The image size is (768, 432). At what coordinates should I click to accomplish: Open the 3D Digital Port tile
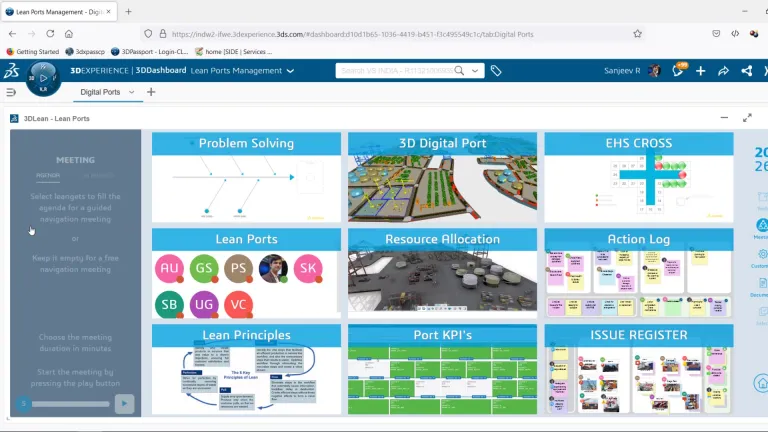point(442,177)
